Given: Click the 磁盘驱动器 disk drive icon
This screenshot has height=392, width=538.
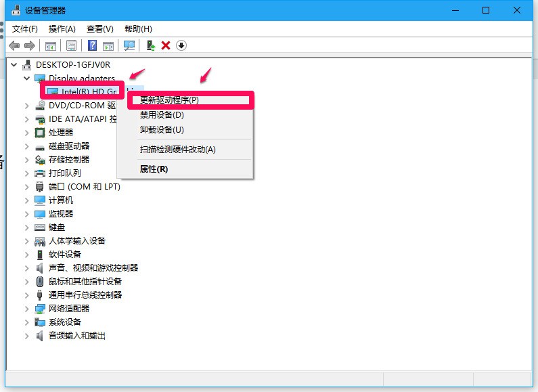Looking at the screenshot, I should point(40,148).
